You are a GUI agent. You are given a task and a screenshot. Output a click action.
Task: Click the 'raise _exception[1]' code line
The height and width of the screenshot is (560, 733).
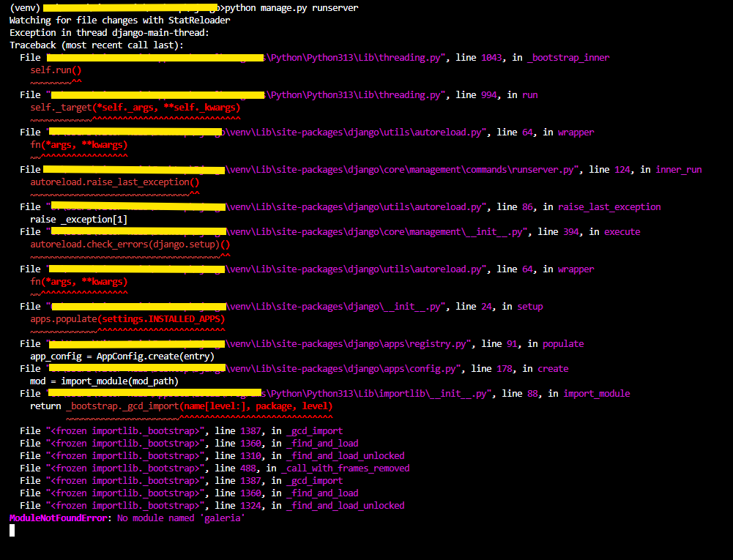coord(79,220)
